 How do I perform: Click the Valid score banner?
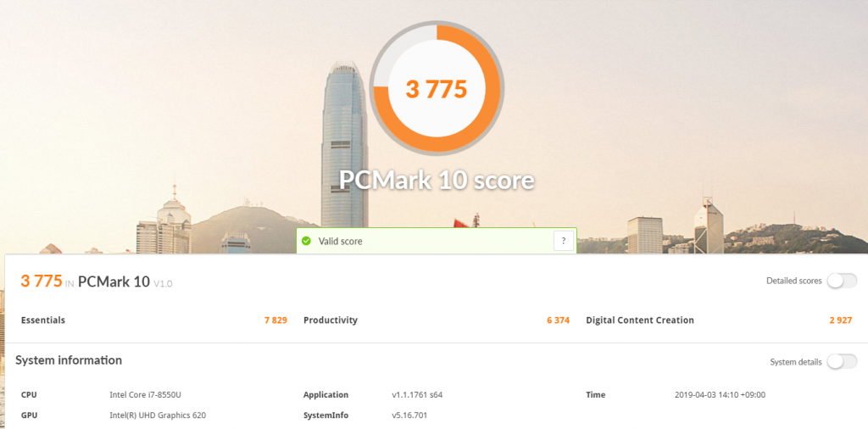(437, 241)
